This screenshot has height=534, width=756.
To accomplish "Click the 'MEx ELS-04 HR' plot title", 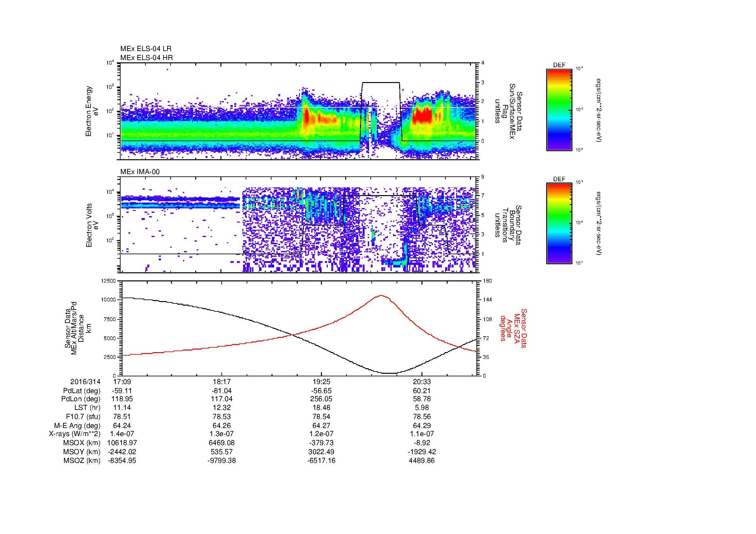I will click(x=146, y=58).
